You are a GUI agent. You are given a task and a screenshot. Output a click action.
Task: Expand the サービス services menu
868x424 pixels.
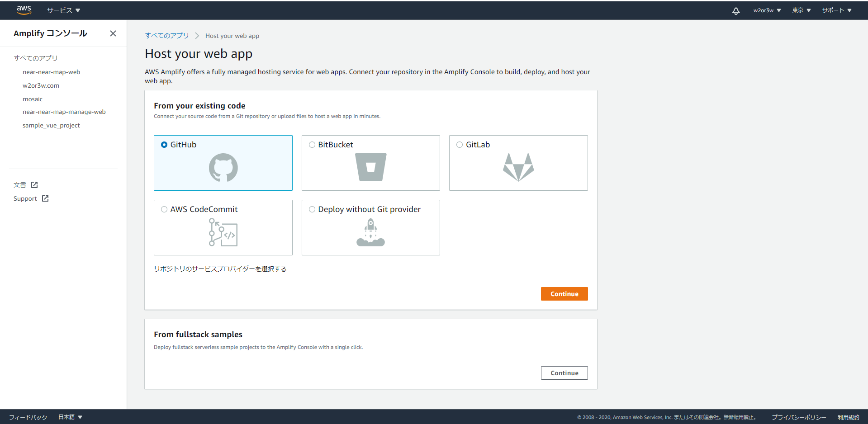[63, 10]
